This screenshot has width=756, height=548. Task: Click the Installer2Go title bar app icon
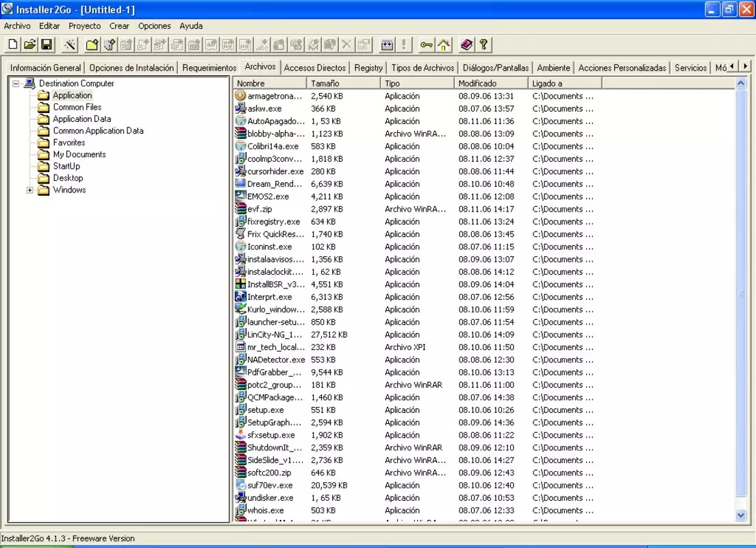[x=8, y=9]
